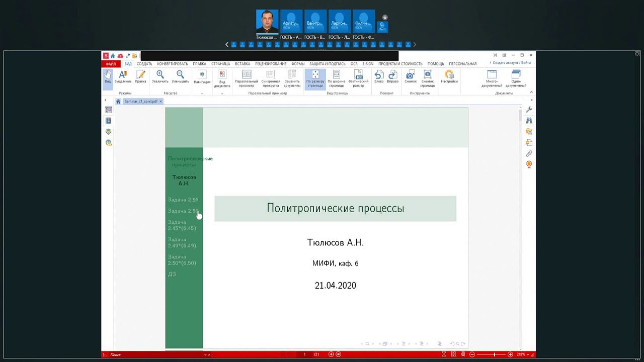The width and height of the screenshot is (644, 362).
Task: Open the СОЗДАТЬ ribbon tab
Action: 144,64
